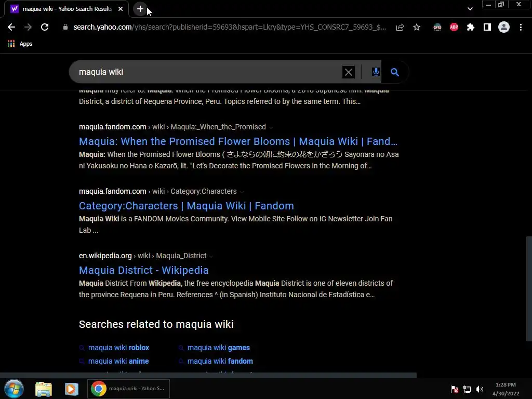Open the Apps bookmarks shortcut

click(20, 44)
